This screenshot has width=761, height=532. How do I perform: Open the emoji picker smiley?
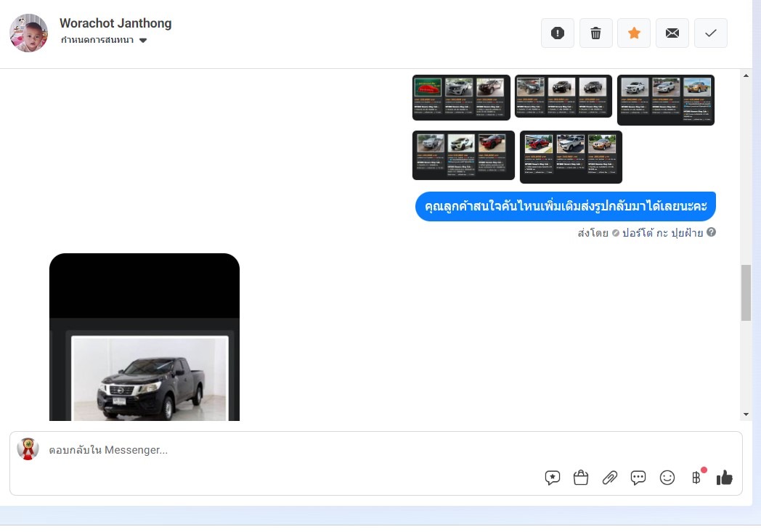click(x=667, y=478)
